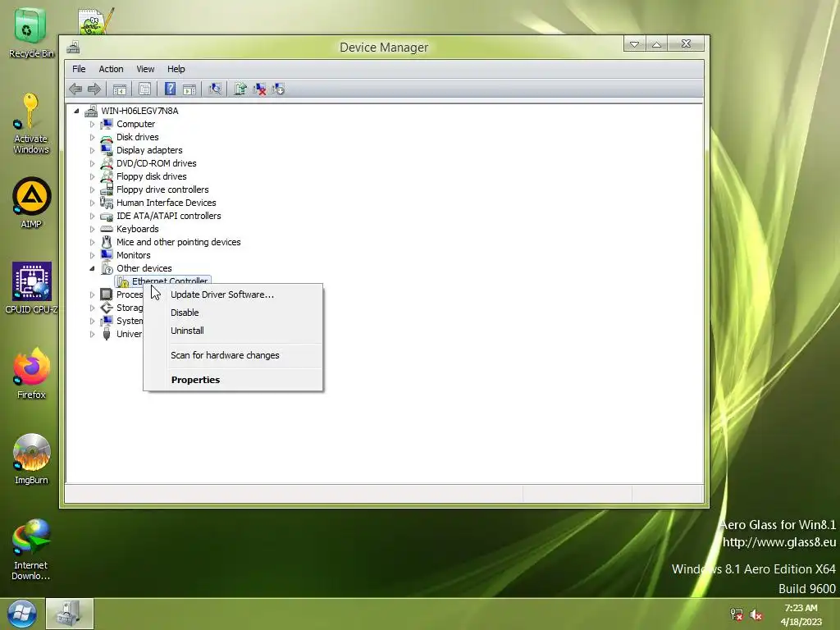840x630 pixels.
Task: Open the Help menu
Action: click(176, 69)
